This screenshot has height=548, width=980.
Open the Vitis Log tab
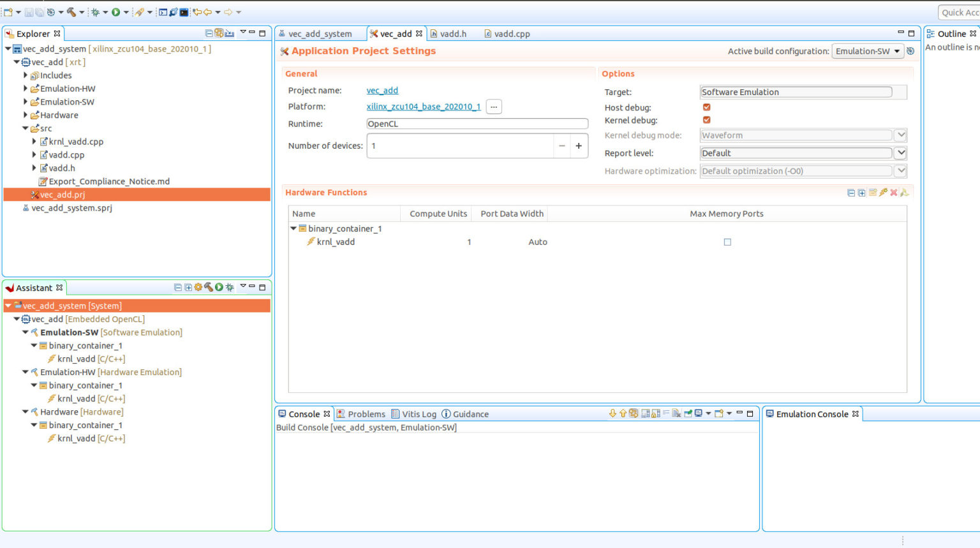click(419, 414)
